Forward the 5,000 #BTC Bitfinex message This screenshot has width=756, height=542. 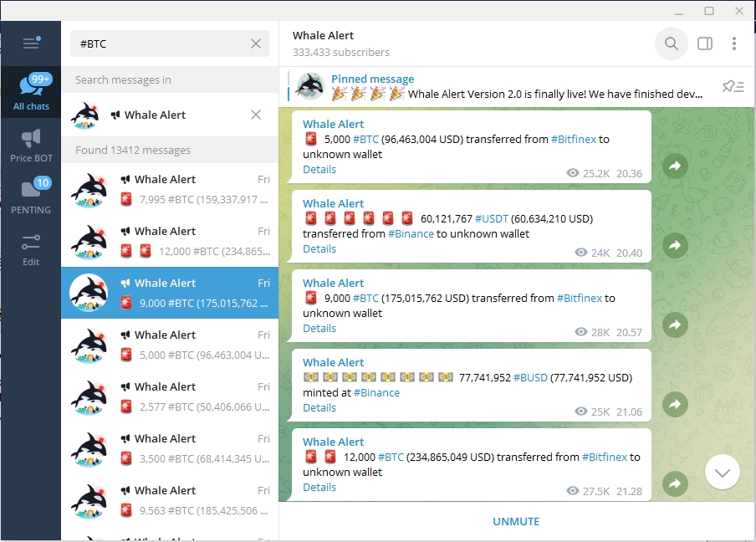point(675,166)
